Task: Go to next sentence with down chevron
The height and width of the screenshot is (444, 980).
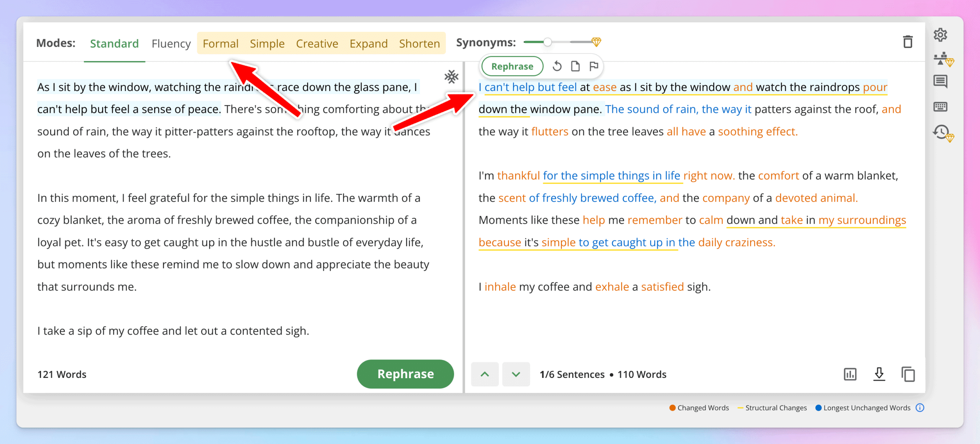Action: pyautogui.click(x=516, y=374)
